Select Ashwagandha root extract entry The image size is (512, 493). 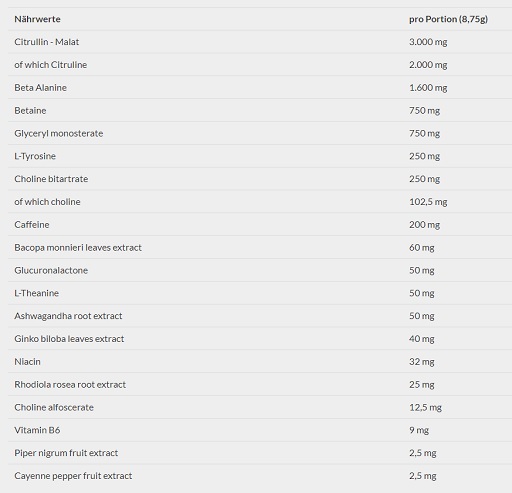tap(68, 316)
